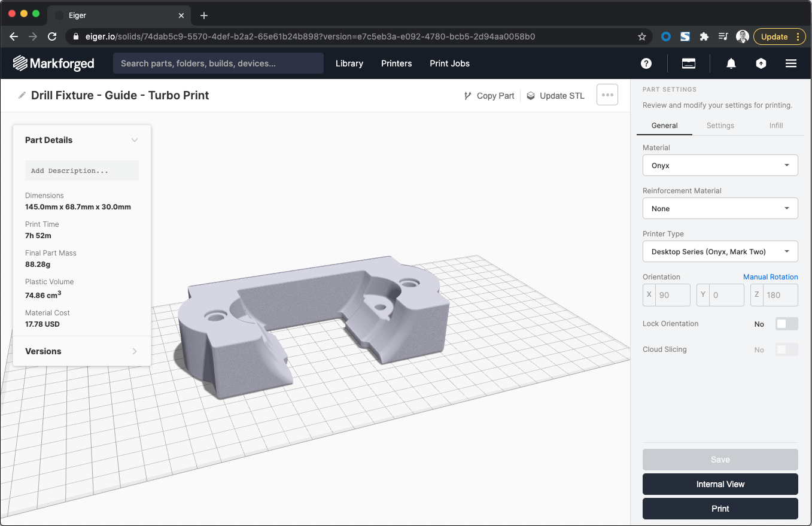Click the greyed Save button
Viewport: 812px width, 526px height.
click(x=720, y=460)
